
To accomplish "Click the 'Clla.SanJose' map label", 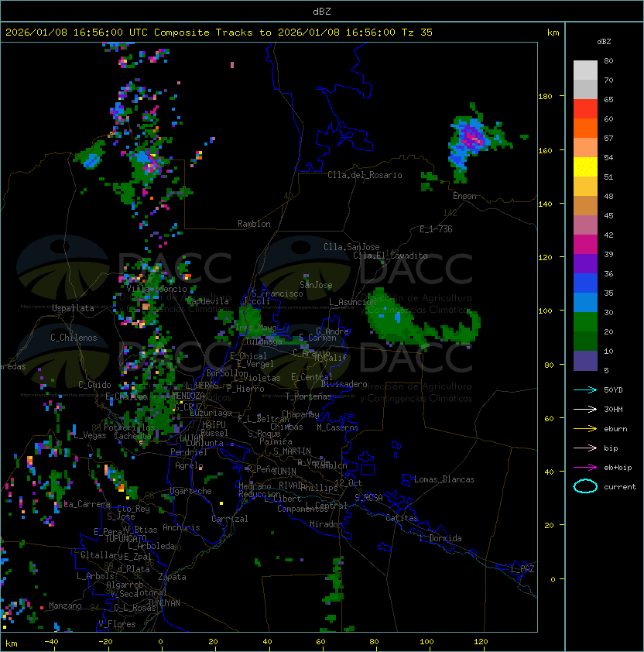I will point(351,247).
